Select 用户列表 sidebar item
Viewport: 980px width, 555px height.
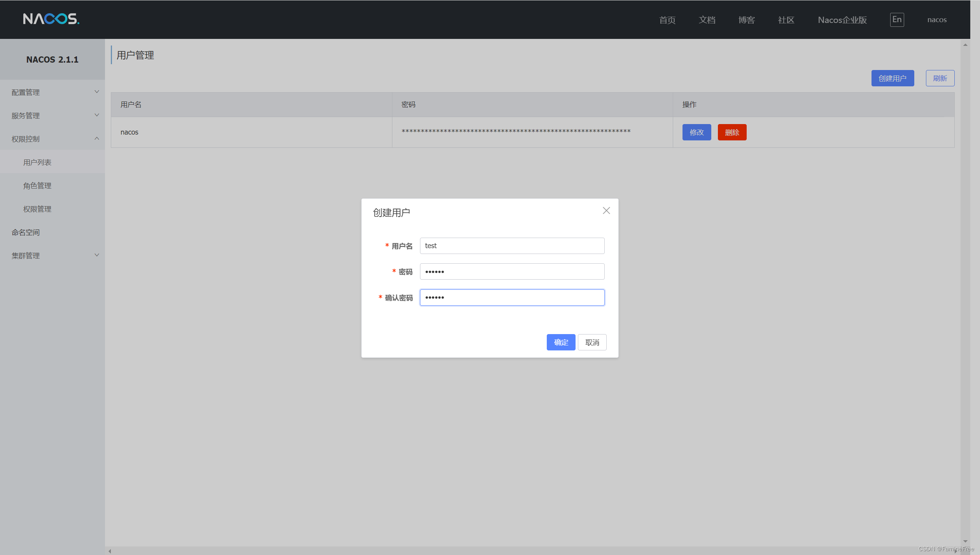[37, 162]
